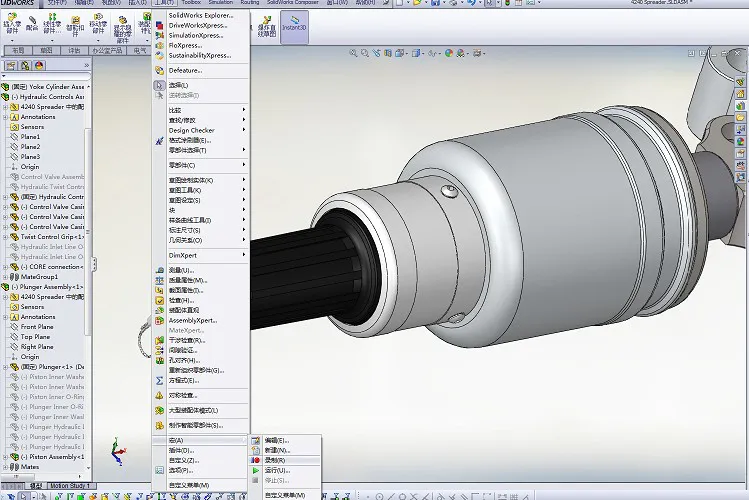
Task: Open the Routing menu in menu bar
Action: (x=250, y=2)
